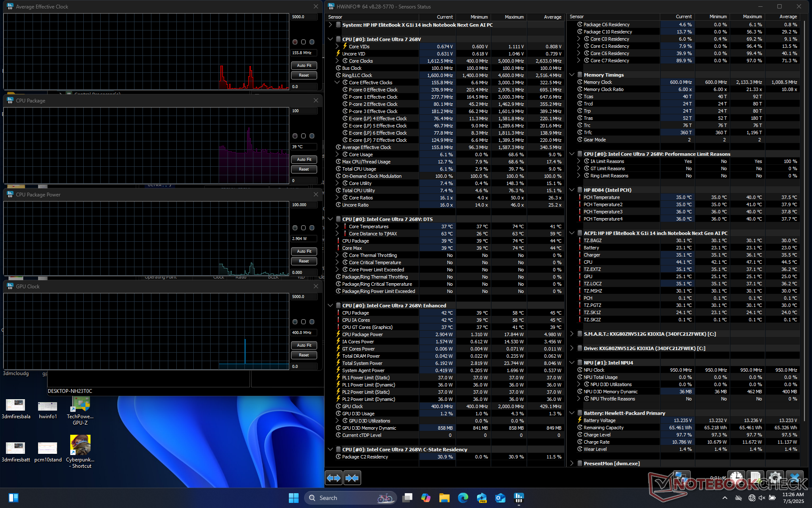
Task: Click the logging sheet icon in HWiNFO
Action: point(755,478)
